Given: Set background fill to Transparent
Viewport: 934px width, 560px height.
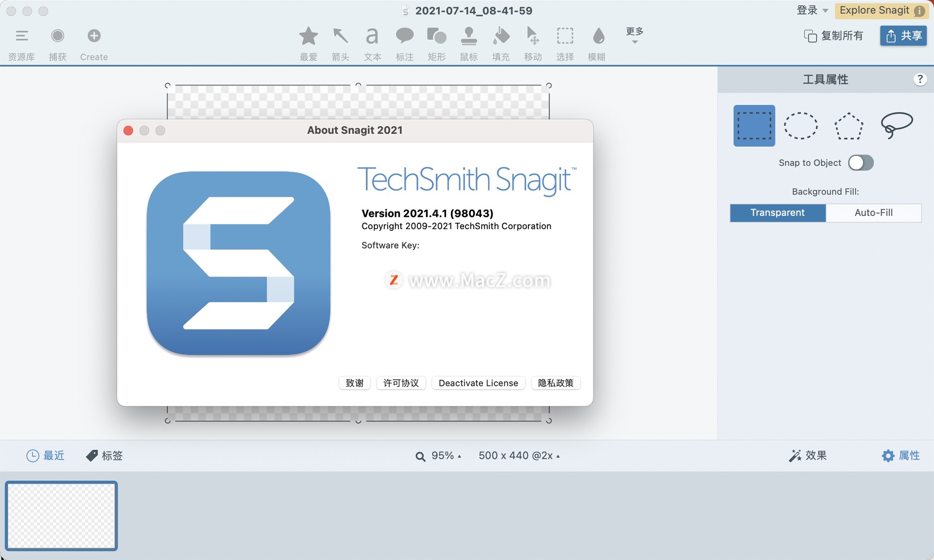Looking at the screenshot, I should [777, 213].
